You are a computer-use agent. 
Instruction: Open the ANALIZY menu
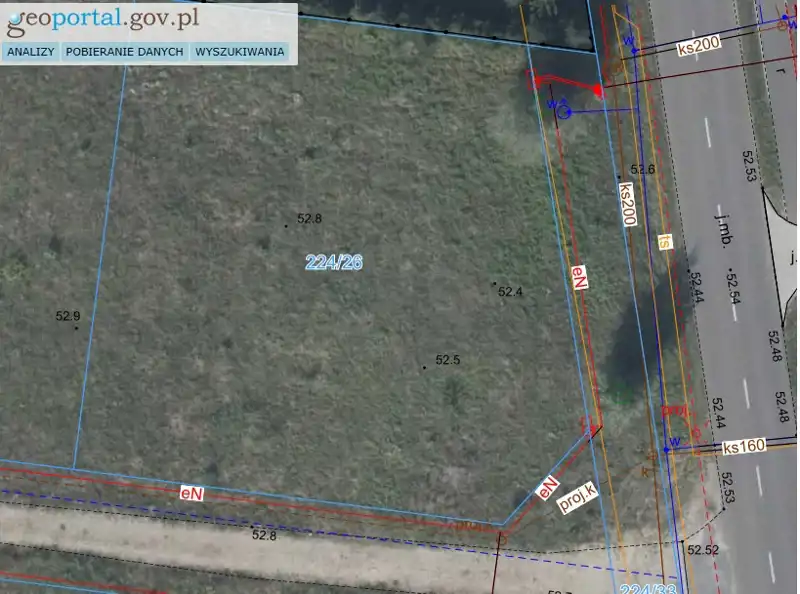point(31,52)
